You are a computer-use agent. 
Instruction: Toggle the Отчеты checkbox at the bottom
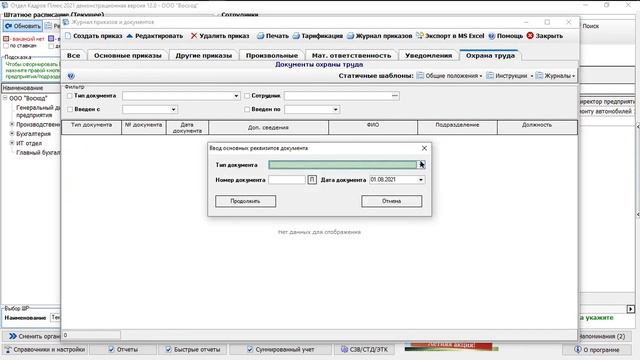(x=111, y=349)
